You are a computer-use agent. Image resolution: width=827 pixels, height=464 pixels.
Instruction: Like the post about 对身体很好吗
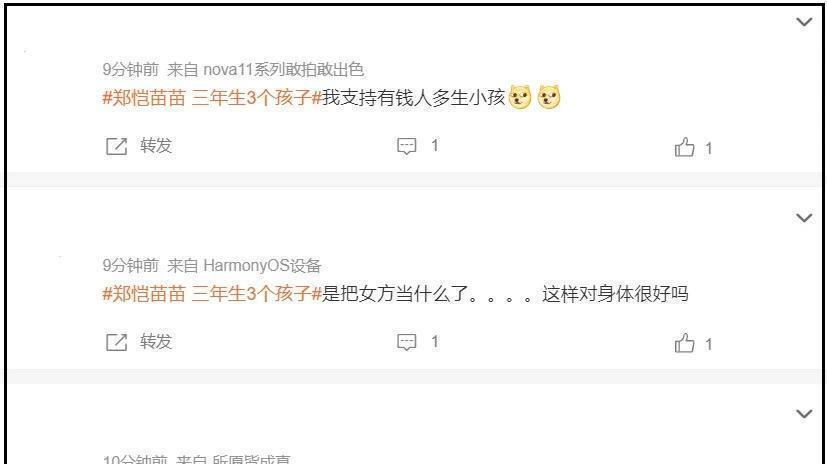coord(685,343)
